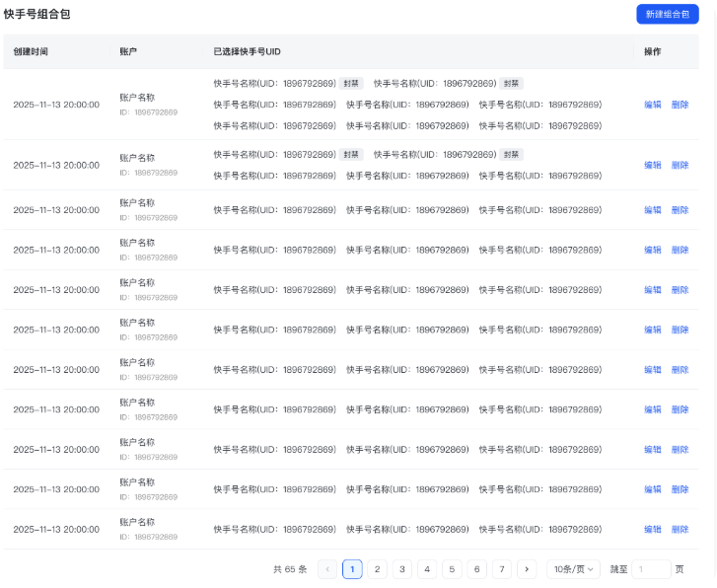Image resolution: width=717 pixels, height=588 pixels.
Task: Click 编辑 for the row with two UID lines
Action: coord(653,165)
